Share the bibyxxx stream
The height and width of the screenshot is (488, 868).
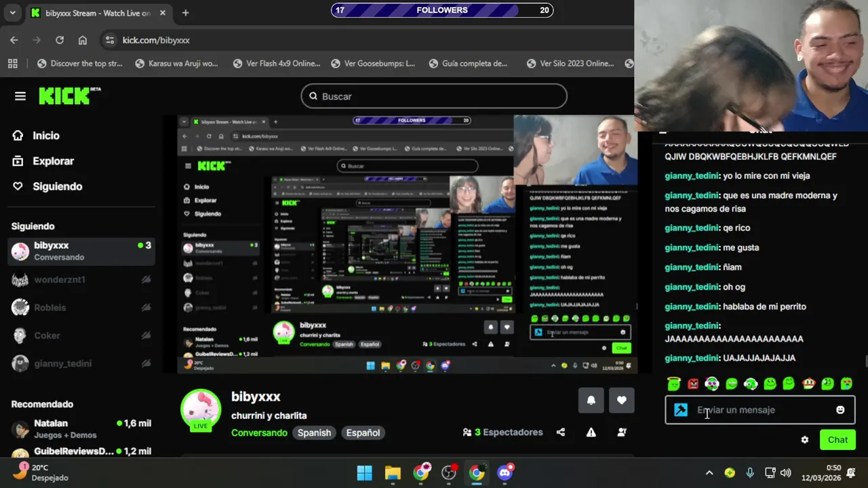coord(561,432)
